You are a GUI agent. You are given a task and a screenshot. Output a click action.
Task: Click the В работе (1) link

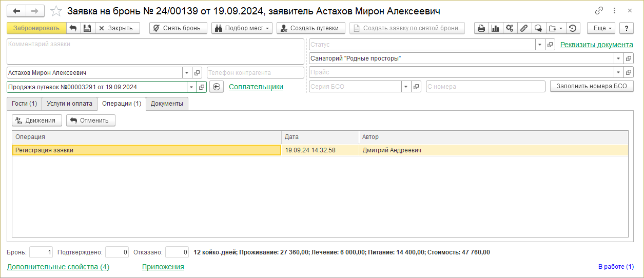pyautogui.click(x=616, y=267)
